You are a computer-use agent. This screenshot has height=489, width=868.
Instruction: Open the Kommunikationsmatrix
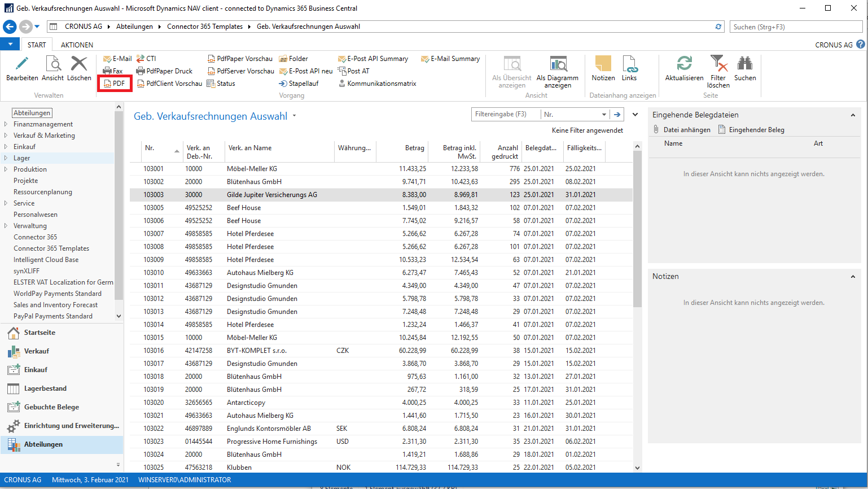[x=377, y=84]
